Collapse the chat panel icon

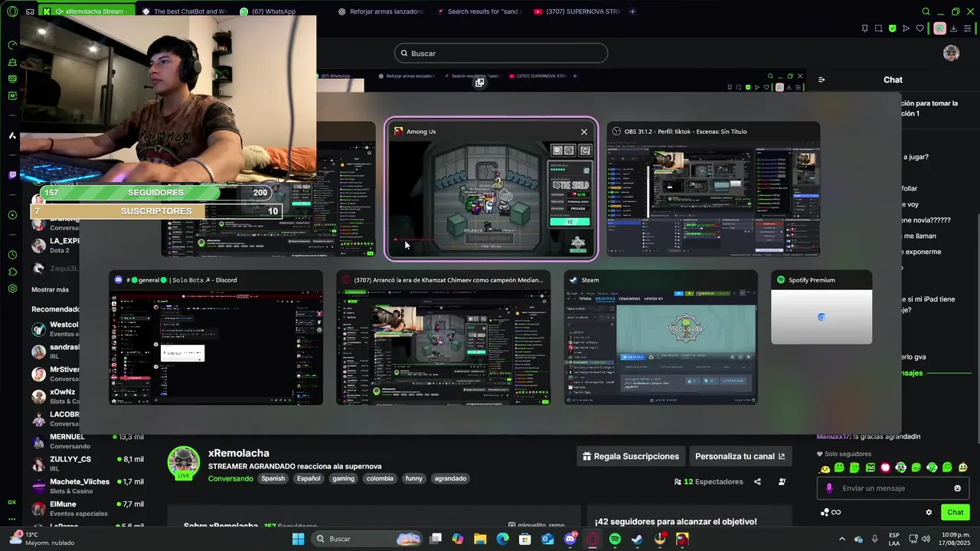tap(822, 80)
